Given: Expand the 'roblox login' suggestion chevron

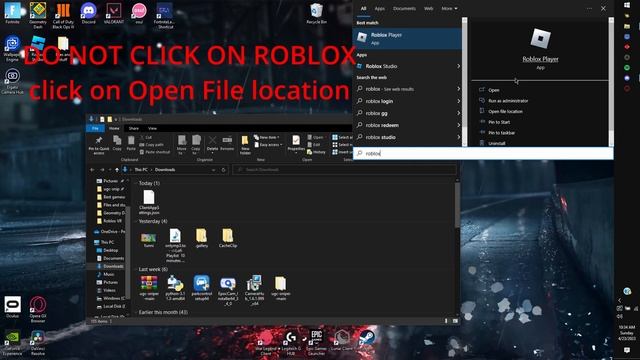Looking at the screenshot, I should pos(458,101).
